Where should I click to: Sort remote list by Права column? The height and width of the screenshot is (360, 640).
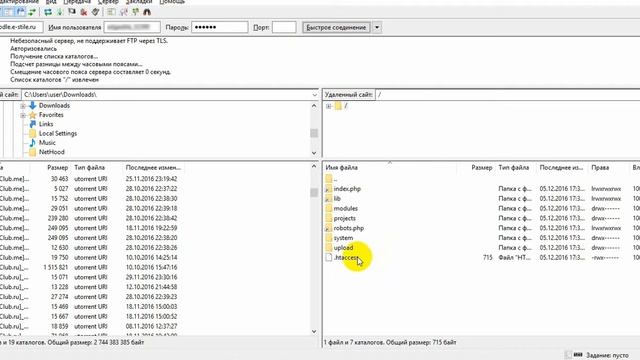(600, 168)
